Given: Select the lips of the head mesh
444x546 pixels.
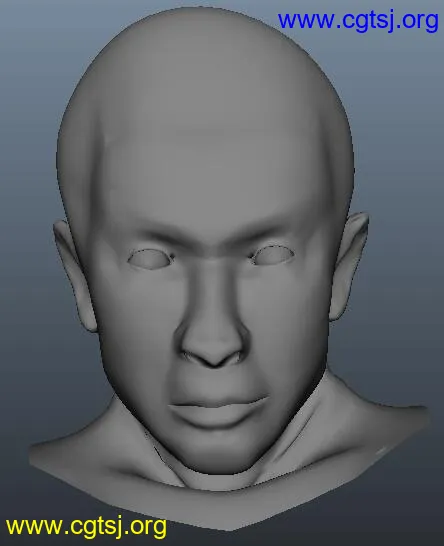Looking at the screenshot, I should pos(218,411).
